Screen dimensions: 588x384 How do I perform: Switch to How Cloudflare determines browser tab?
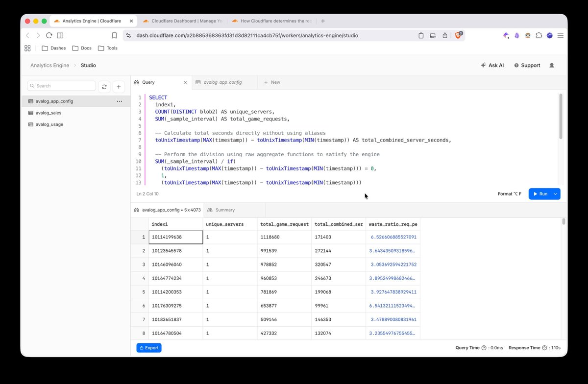[x=272, y=21]
